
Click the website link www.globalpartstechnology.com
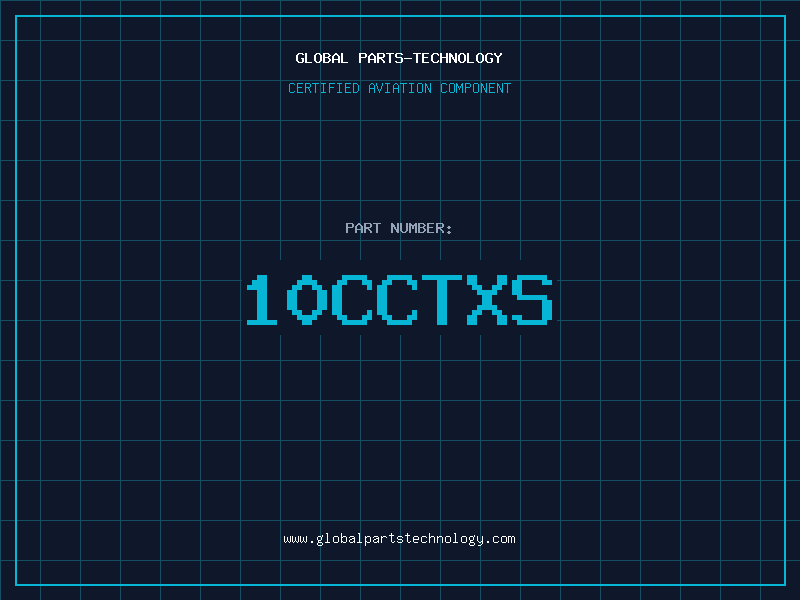399,539
